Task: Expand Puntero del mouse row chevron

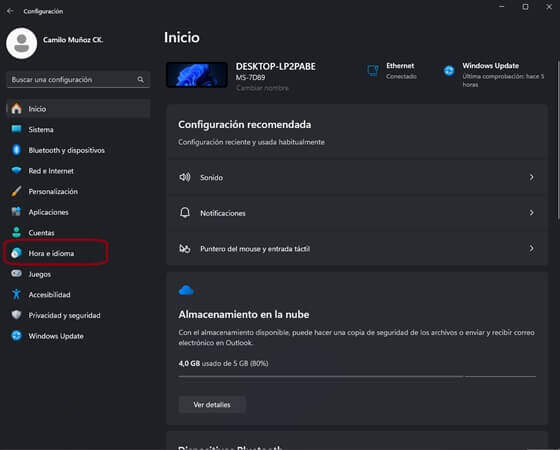Action: point(531,249)
